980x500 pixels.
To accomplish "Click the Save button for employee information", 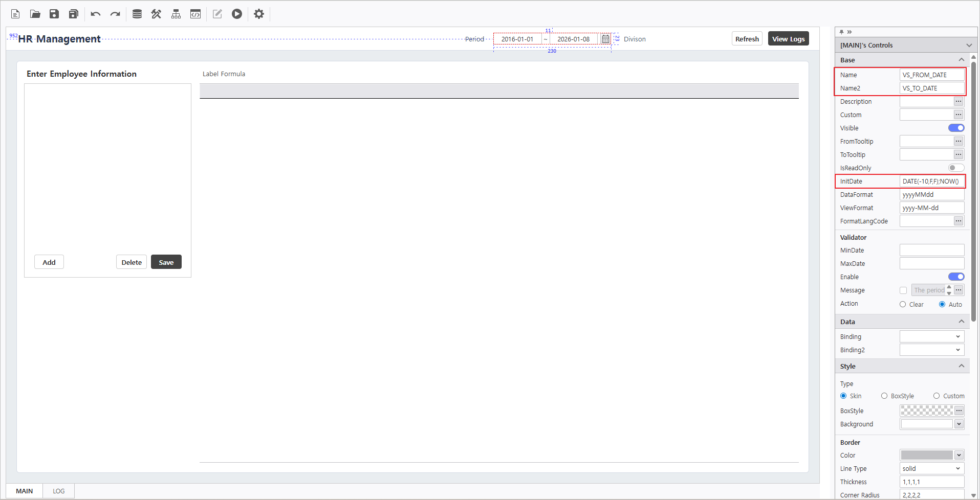I will click(166, 262).
